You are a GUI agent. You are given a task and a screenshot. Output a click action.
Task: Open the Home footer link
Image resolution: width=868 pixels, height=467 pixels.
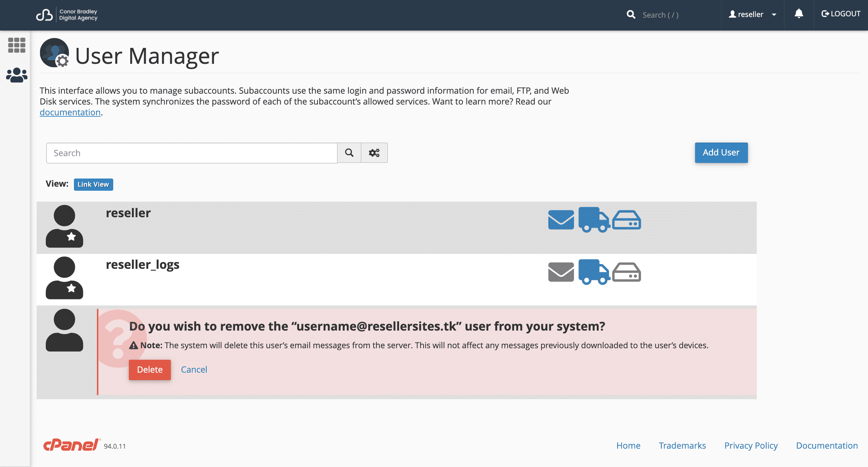point(628,446)
